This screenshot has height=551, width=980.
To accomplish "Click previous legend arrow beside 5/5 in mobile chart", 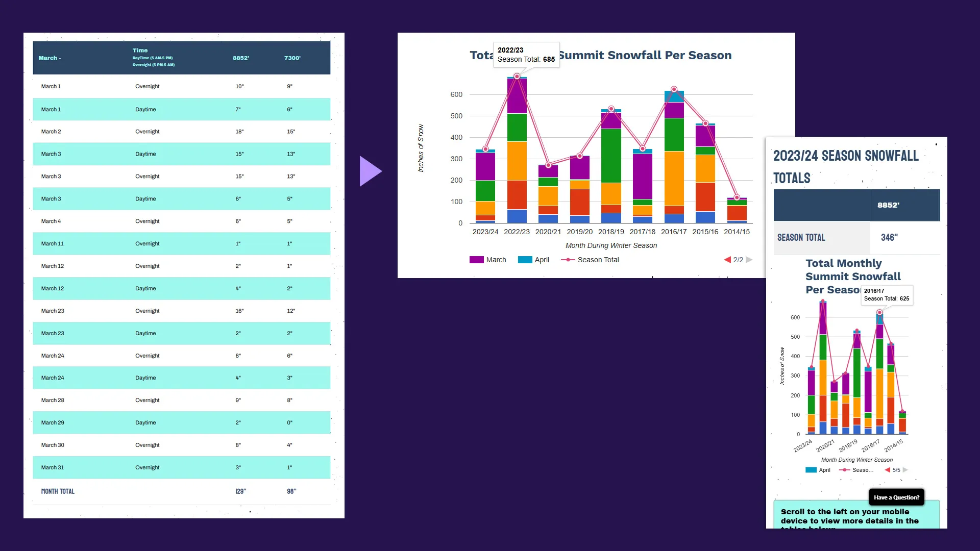I will (x=888, y=470).
